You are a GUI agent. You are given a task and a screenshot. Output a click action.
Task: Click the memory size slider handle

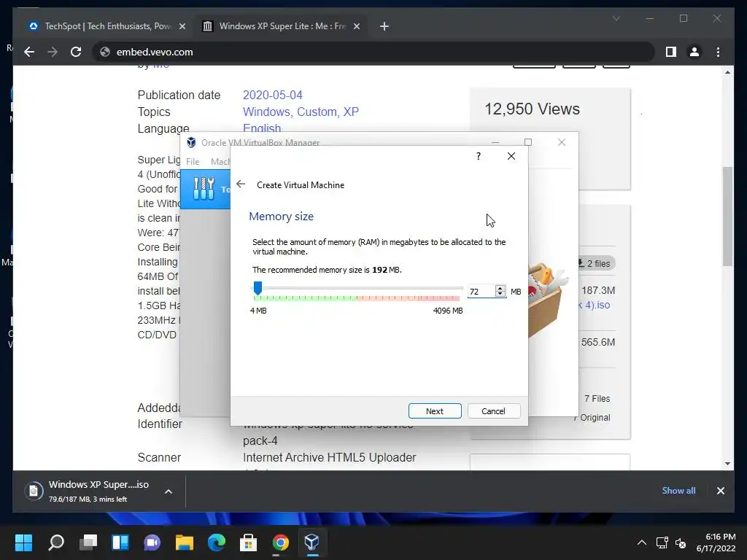(x=258, y=288)
